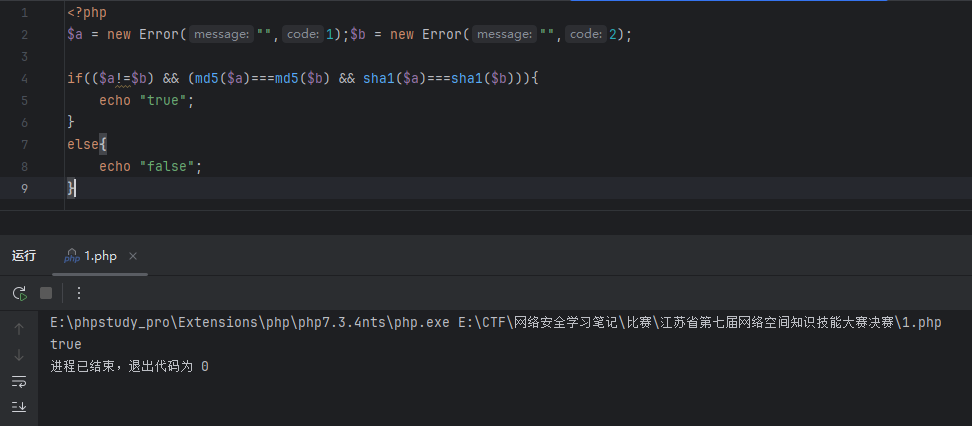Image resolution: width=972 pixels, height=426 pixels.
Task: Click the 'code:' hint before value 1
Action: (x=301, y=35)
